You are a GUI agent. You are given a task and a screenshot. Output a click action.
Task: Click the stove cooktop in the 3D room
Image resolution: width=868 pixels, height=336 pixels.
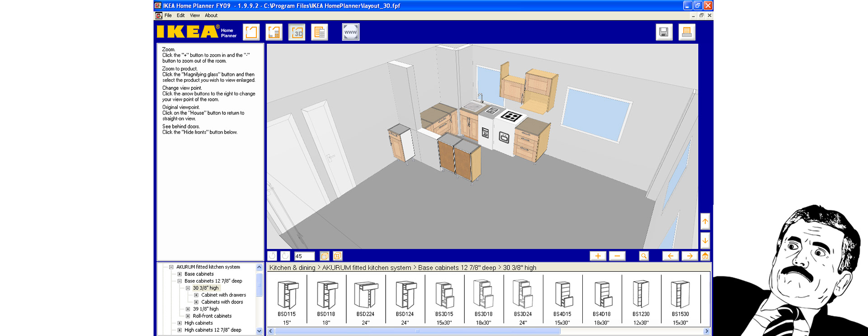click(511, 117)
